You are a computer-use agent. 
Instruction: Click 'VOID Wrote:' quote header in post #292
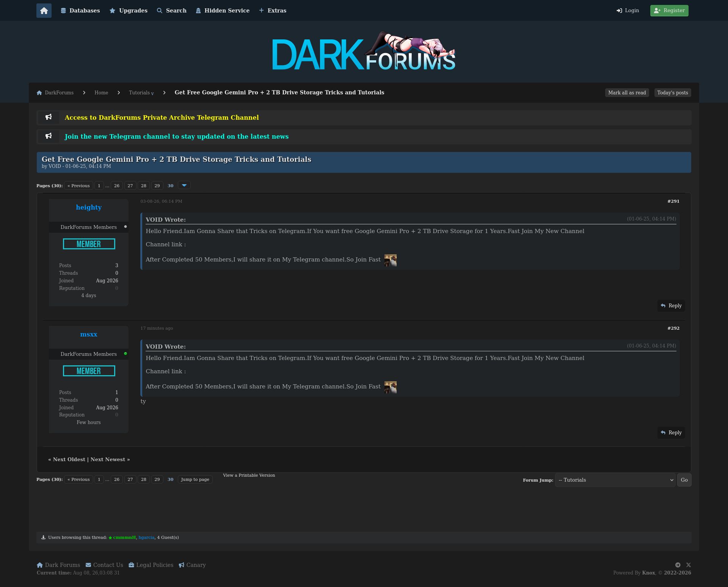pos(166,347)
